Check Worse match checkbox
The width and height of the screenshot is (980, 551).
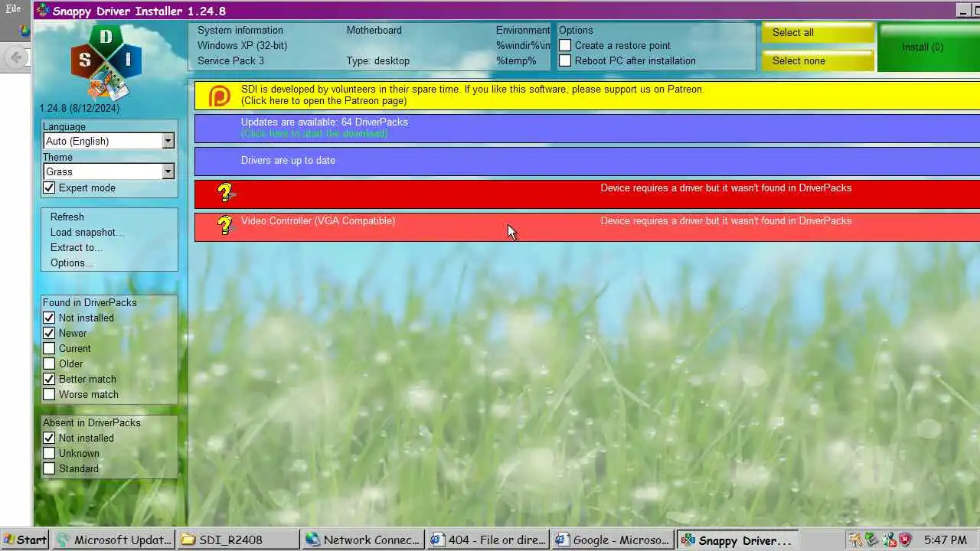pyautogui.click(x=49, y=394)
